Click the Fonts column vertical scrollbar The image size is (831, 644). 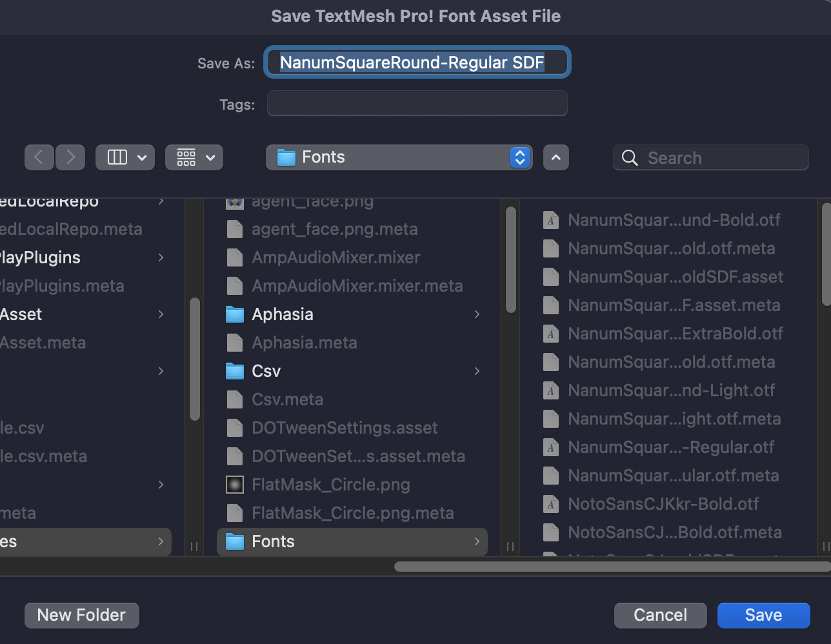(826, 254)
